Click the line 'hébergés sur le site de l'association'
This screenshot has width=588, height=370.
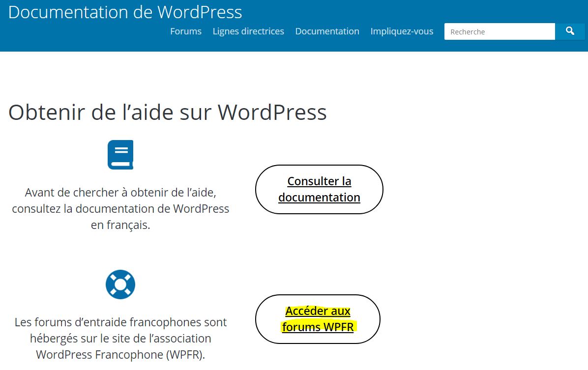[x=120, y=339]
